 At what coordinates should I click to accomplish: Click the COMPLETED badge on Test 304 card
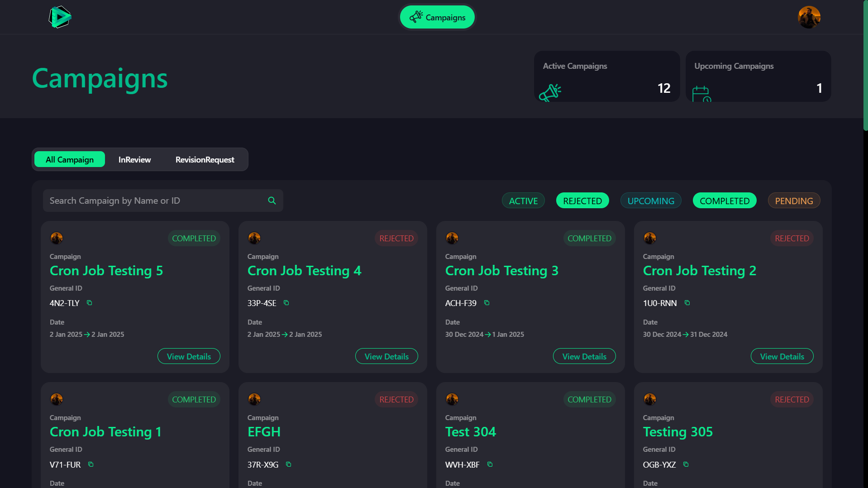(589, 399)
